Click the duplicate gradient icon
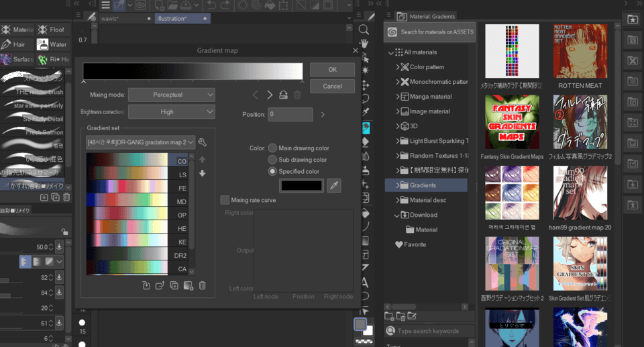The image size is (644, 347). 174,285
